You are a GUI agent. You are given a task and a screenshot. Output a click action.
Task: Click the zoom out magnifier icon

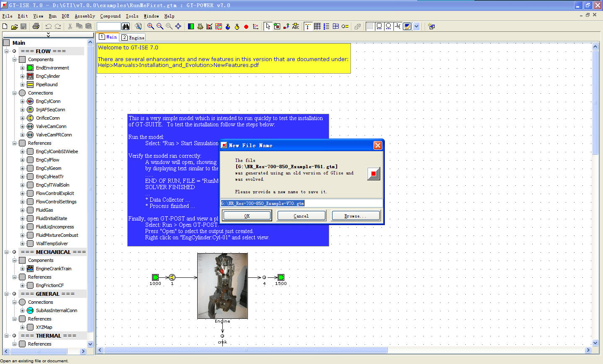tap(160, 26)
